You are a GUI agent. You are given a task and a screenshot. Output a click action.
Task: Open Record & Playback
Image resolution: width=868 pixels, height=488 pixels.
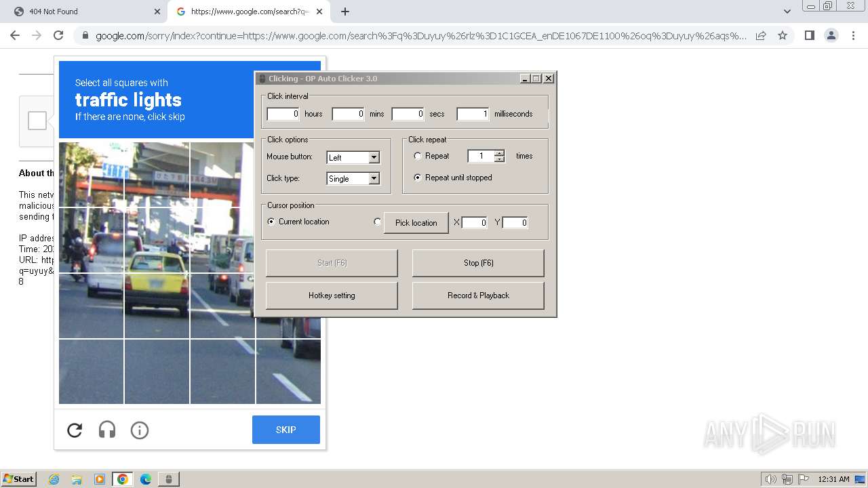478,296
